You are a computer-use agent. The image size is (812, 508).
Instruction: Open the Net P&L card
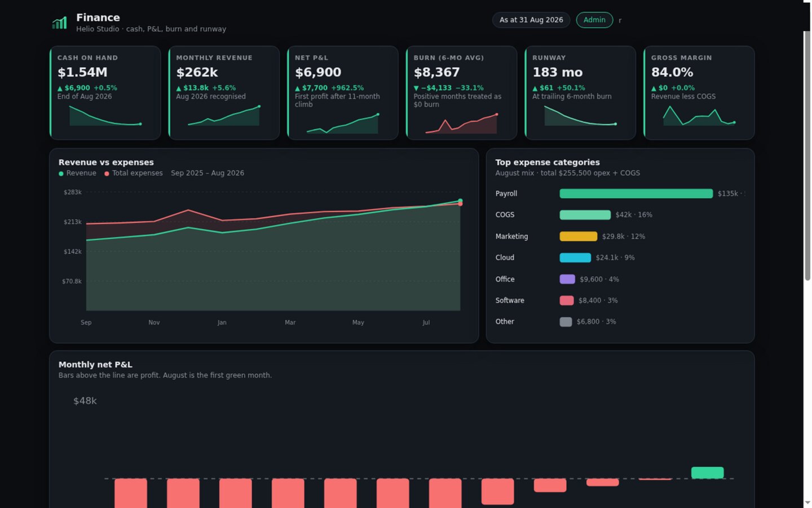[x=343, y=93]
